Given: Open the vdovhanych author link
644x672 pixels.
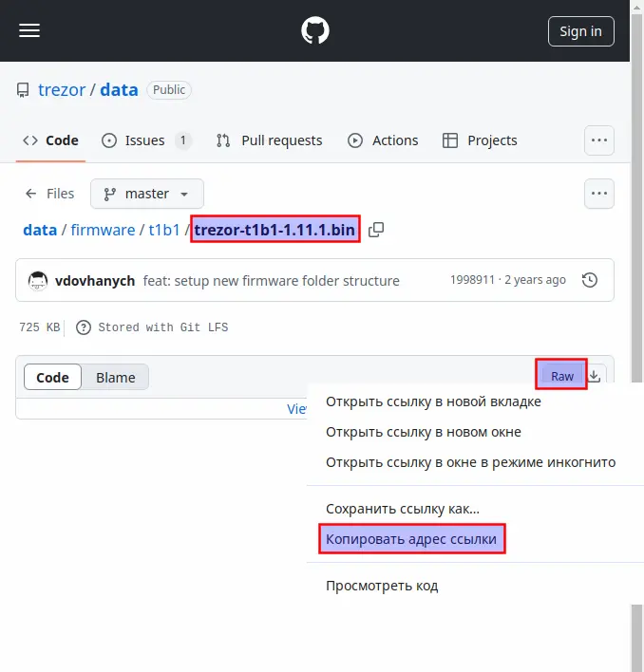Looking at the screenshot, I should point(95,281).
